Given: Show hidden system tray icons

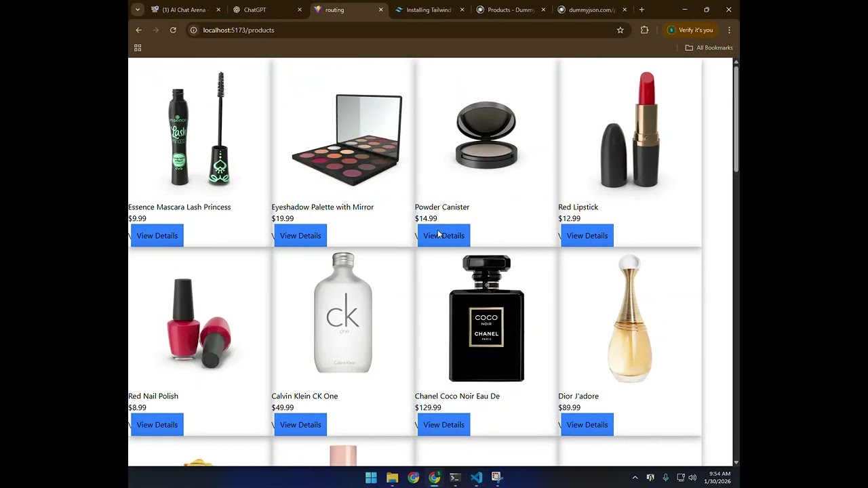Looking at the screenshot, I should [x=635, y=477].
